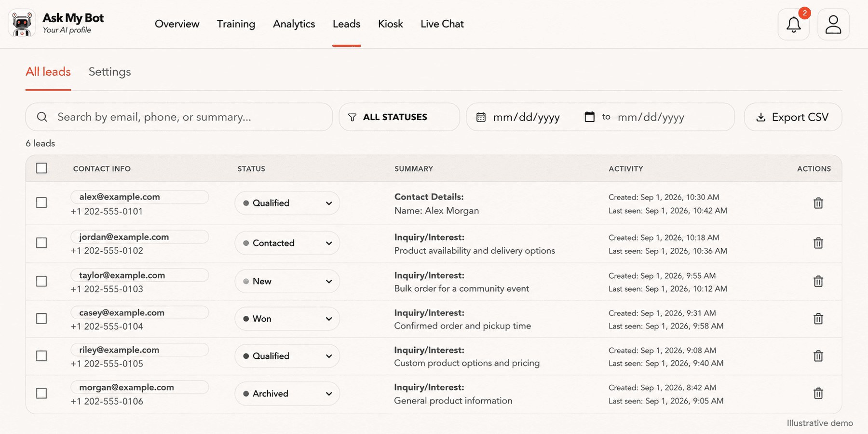This screenshot has height=434, width=868.
Task: Change alex@example.com status from Qualified
Action: click(287, 203)
